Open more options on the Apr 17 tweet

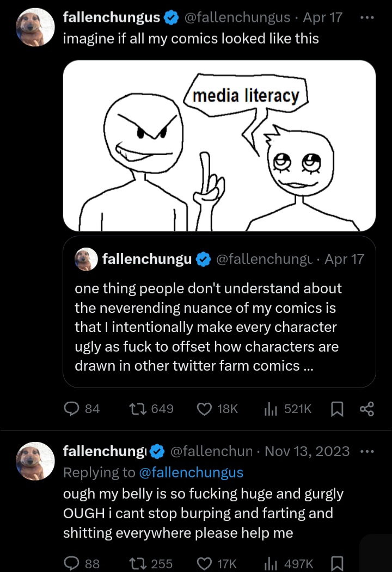tap(367, 17)
